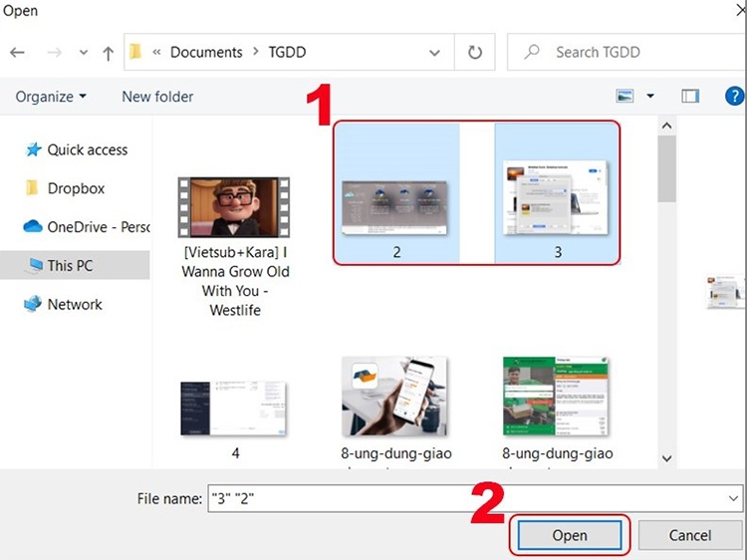Click the Cancel button
The height and width of the screenshot is (560, 747).
[x=690, y=535]
